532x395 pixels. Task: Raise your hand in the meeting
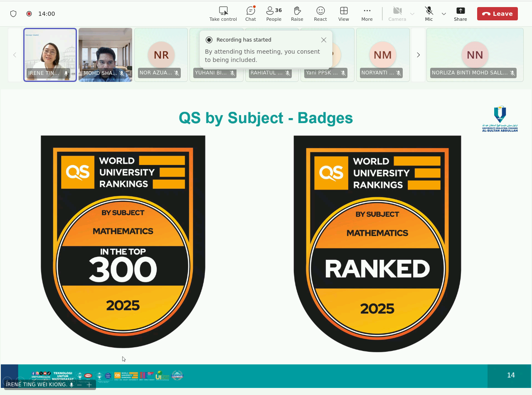(x=297, y=14)
